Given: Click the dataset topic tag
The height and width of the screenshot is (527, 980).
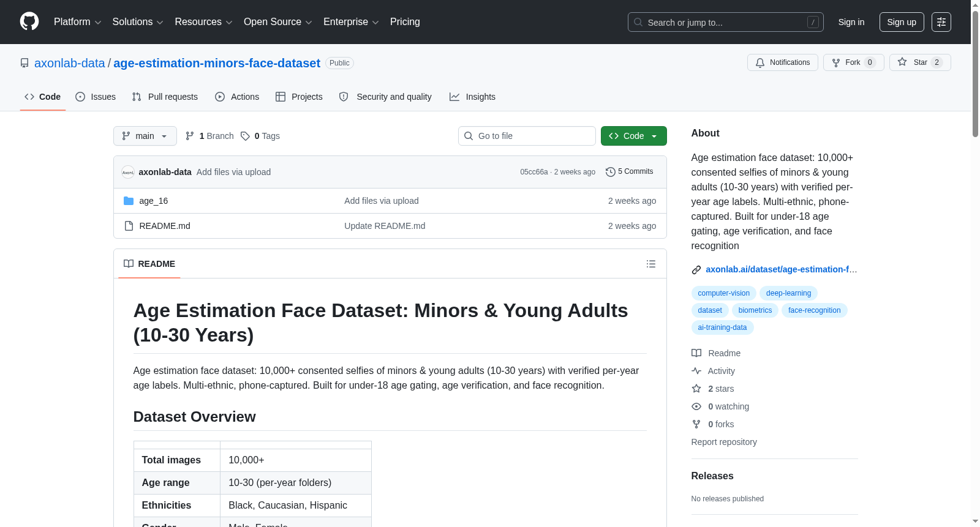Looking at the screenshot, I should [710, 310].
